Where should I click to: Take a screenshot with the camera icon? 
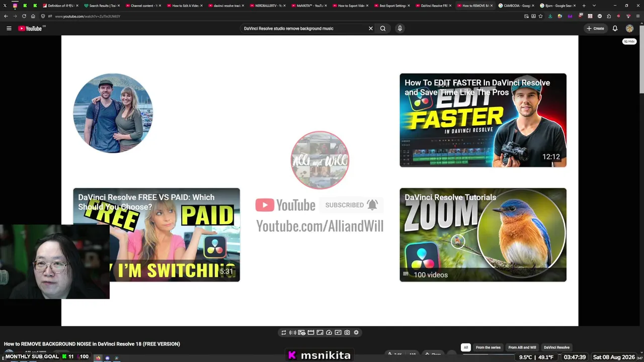(347, 332)
